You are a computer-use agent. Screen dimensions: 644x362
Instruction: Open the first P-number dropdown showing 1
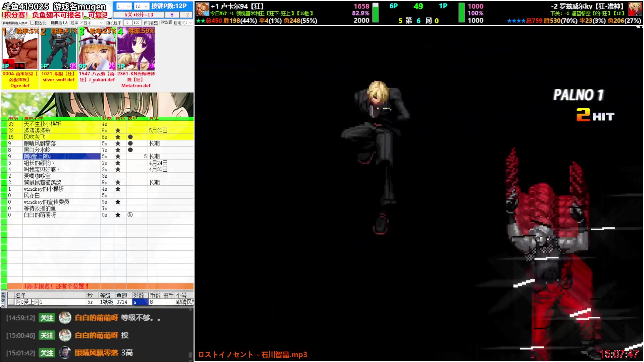pos(124,6)
